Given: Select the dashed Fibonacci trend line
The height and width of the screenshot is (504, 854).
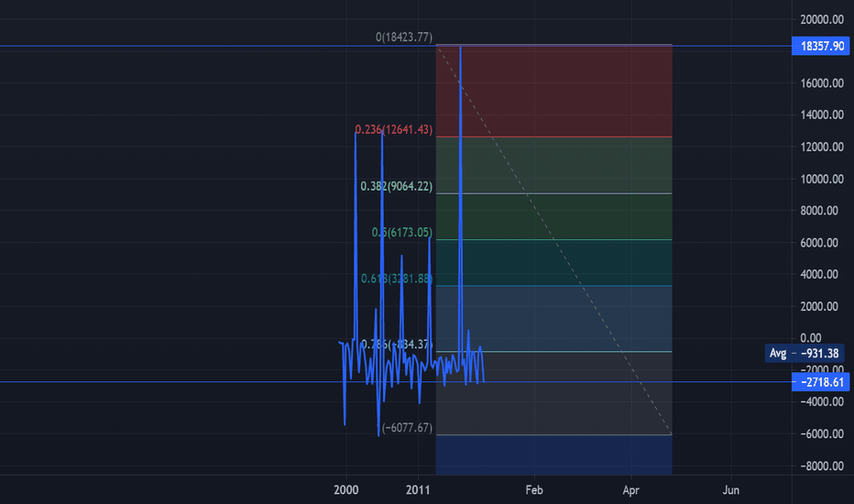Looking at the screenshot, I should [553, 240].
